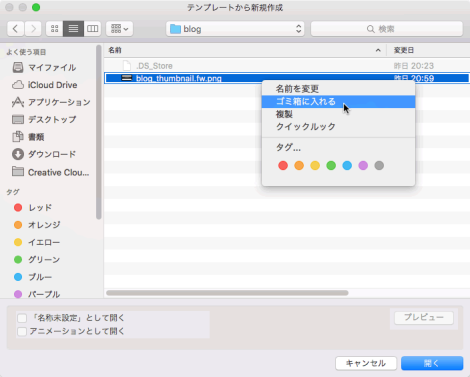
Task: Filter by ブルー tag in sidebar
Action: (x=33, y=277)
